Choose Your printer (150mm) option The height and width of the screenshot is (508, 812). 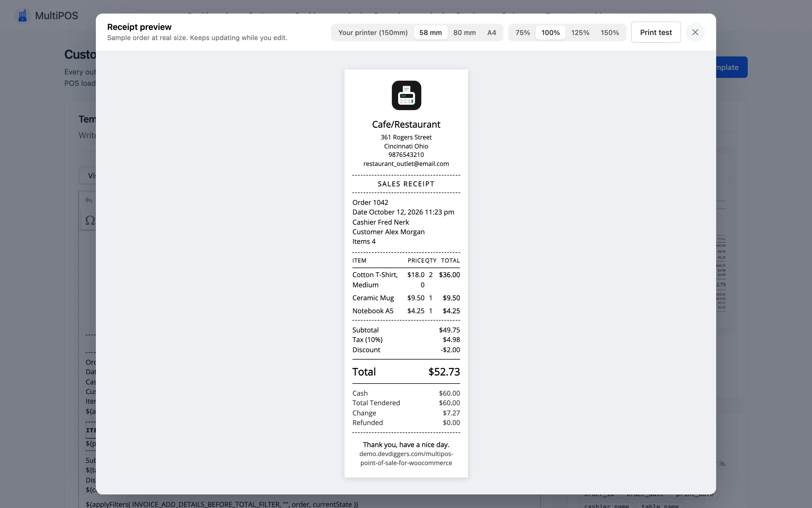pyautogui.click(x=373, y=32)
